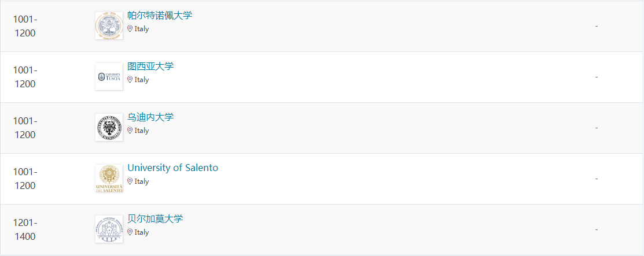Click rank 1001-1200 beside 帕尔特诺佩大学
Viewport: 644px width, 256px height.
24,26
